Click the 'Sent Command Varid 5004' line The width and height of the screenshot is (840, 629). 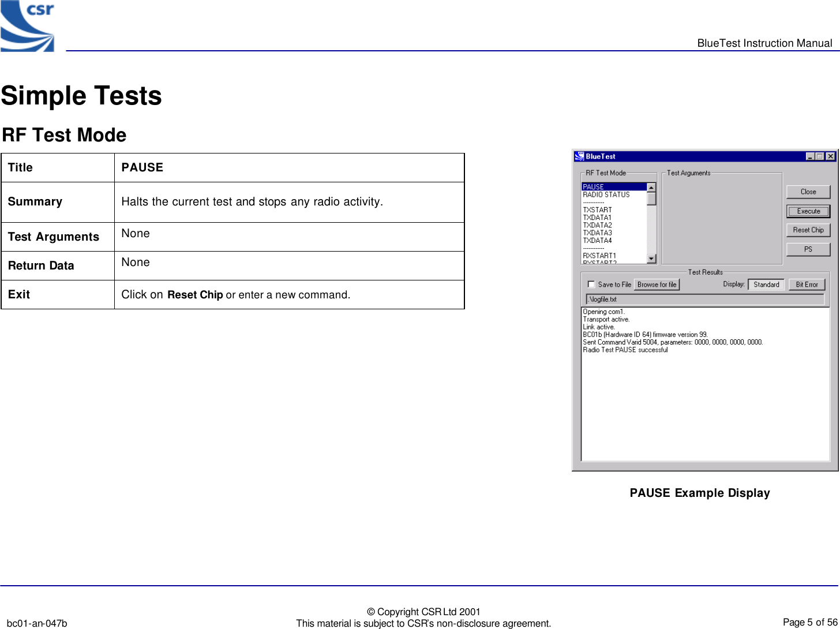tap(673, 342)
